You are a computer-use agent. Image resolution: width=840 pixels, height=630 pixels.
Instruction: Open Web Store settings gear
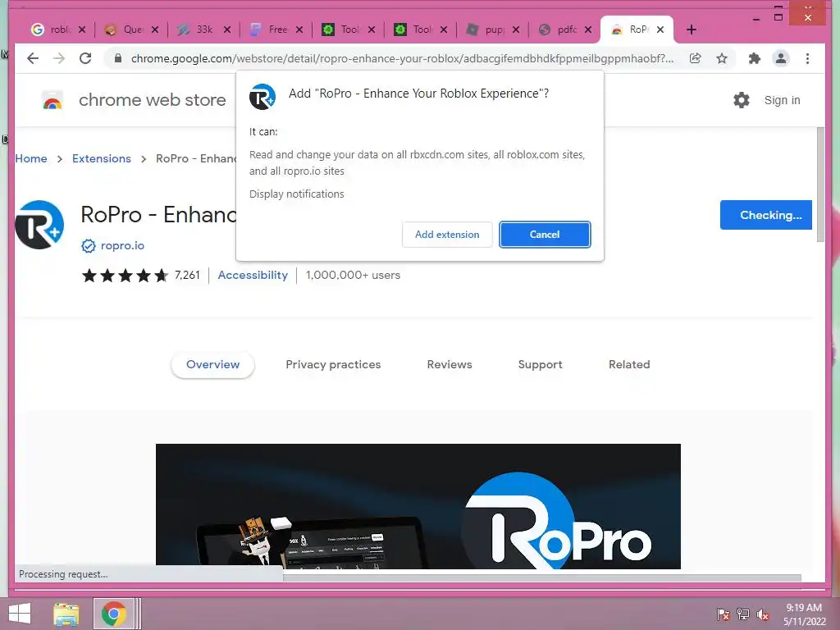point(742,100)
